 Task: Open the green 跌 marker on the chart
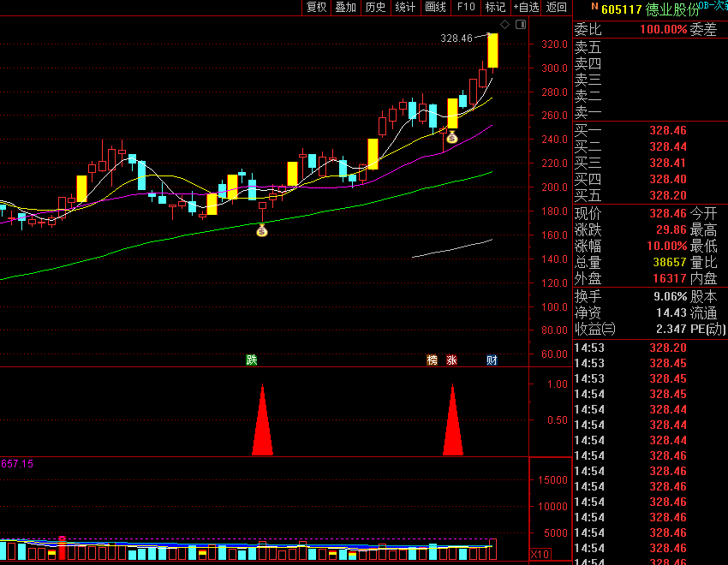pos(251,360)
